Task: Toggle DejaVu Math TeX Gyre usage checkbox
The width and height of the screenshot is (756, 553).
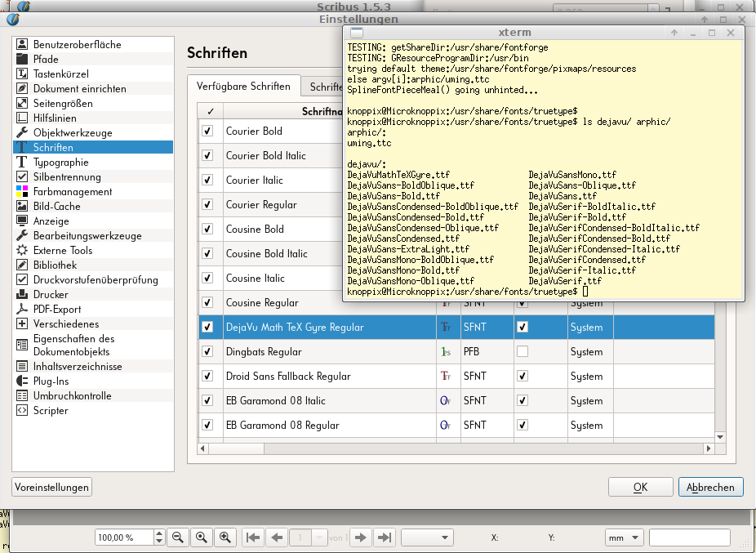Action: [x=207, y=327]
